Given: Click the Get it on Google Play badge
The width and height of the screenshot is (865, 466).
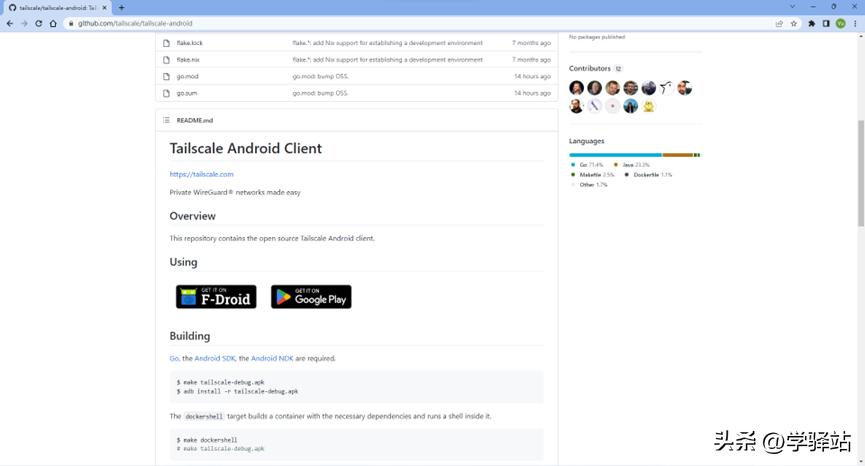Looking at the screenshot, I should click(x=311, y=297).
